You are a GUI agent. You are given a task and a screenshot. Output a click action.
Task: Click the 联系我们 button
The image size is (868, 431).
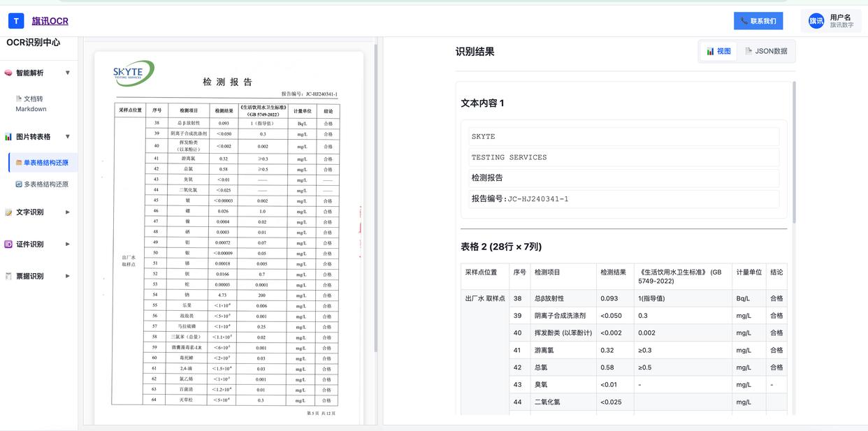click(758, 21)
